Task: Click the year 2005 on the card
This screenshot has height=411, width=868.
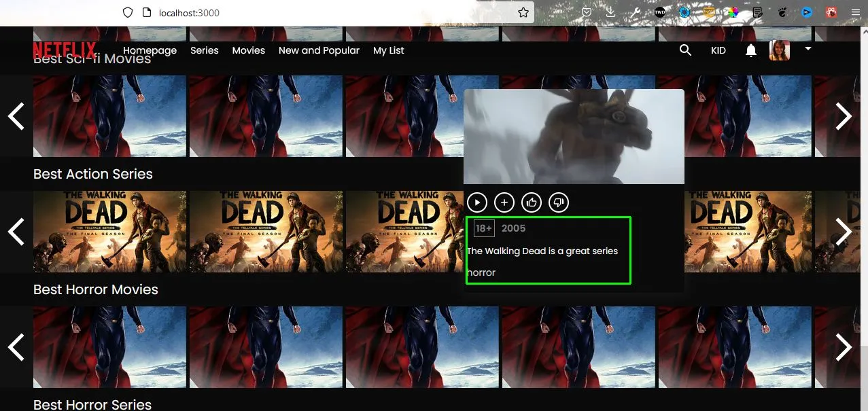Action: point(514,228)
